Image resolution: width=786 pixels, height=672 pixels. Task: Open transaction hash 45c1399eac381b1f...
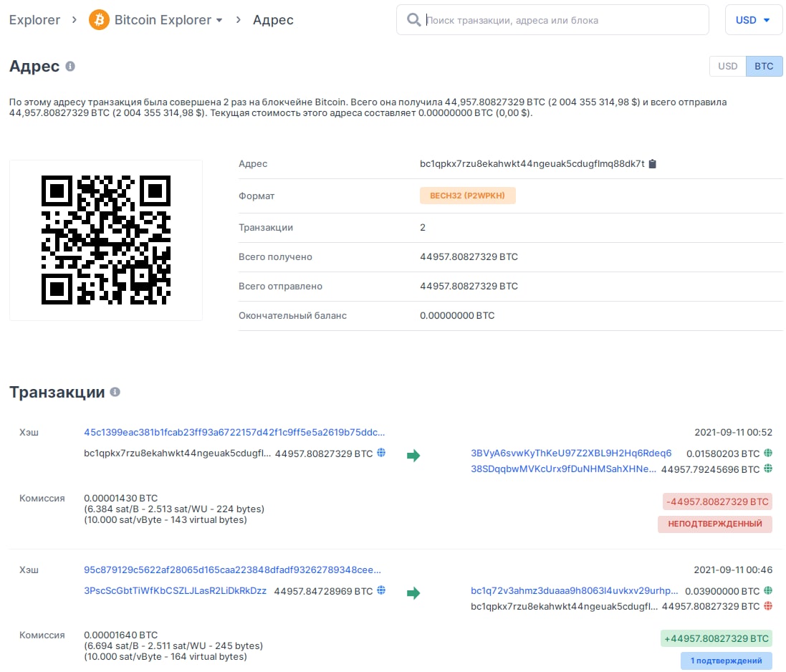coord(234,432)
